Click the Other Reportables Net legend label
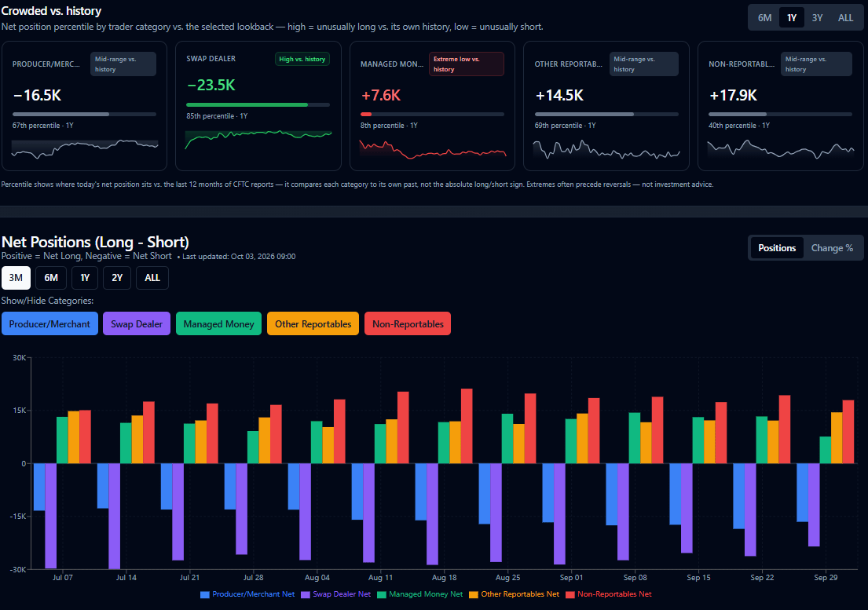868x610 pixels. pyautogui.click(x=520, y=594)
